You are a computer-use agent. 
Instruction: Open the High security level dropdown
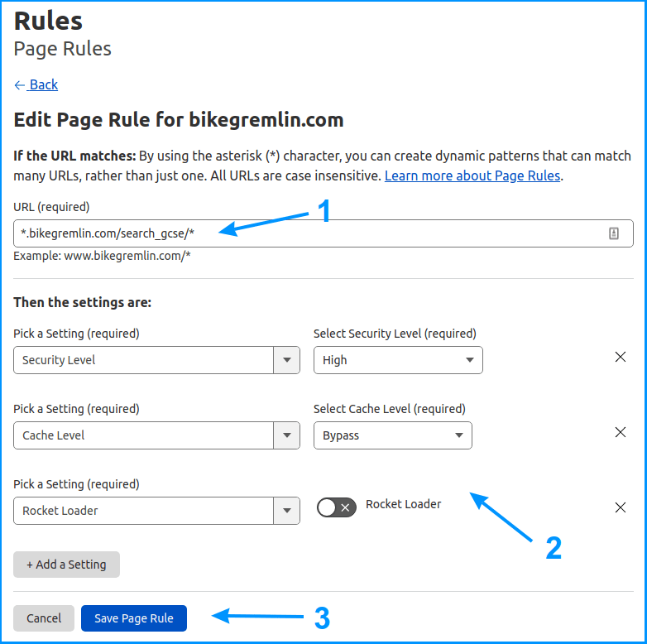[398, 360]
